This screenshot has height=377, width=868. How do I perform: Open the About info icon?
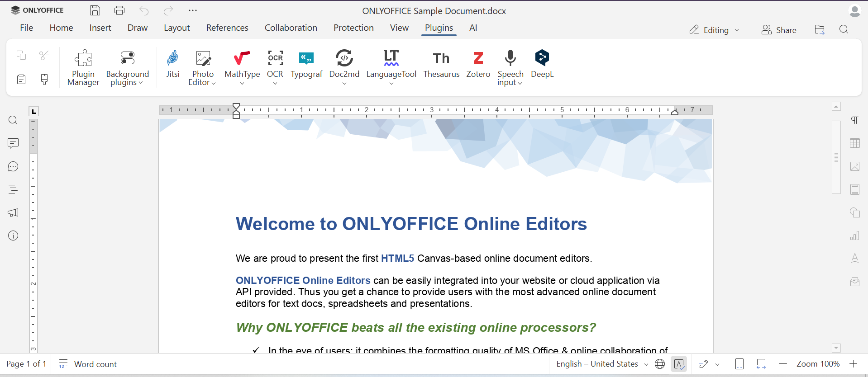(x=13, y=236)
